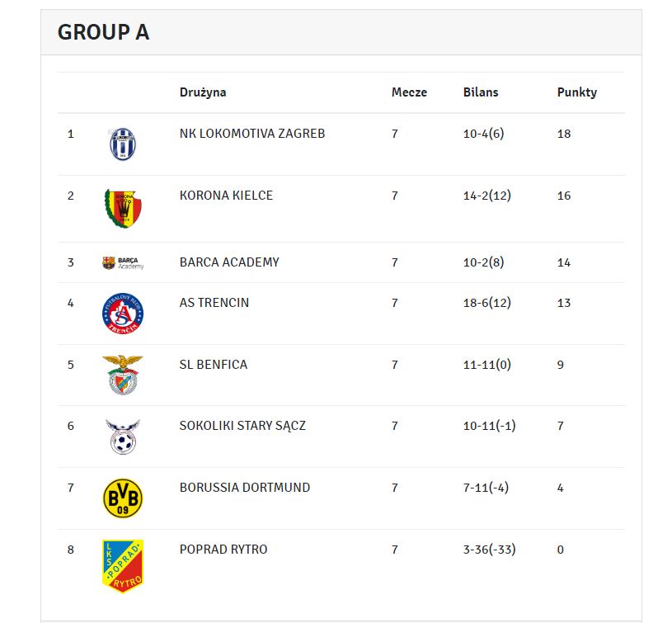672x623 pixels.
Task: Open the BORUSSIA DORTMUND team name
Action: [245, 488]
